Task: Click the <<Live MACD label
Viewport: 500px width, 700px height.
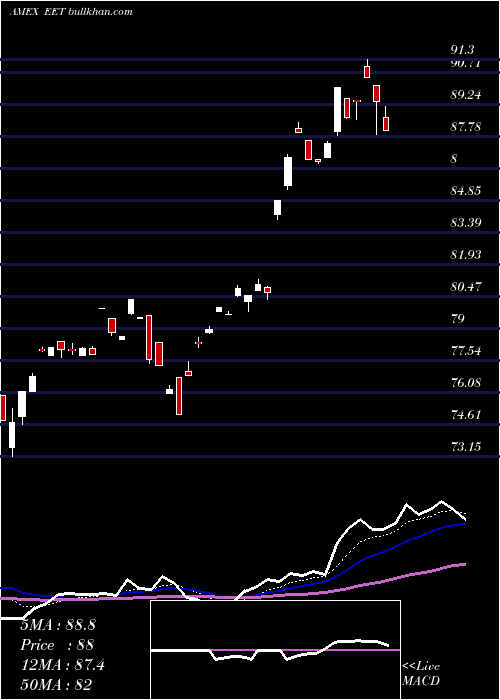Action: click(421, 673)
